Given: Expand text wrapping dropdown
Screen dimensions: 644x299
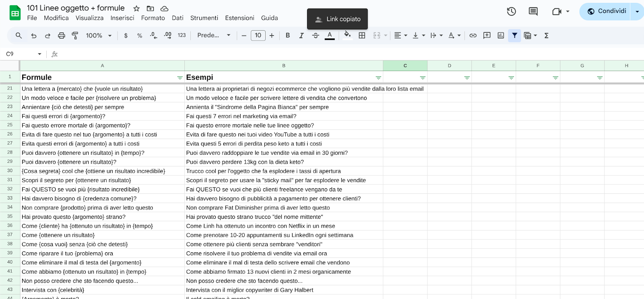Looking at the screenshot, I should [441, 35].
